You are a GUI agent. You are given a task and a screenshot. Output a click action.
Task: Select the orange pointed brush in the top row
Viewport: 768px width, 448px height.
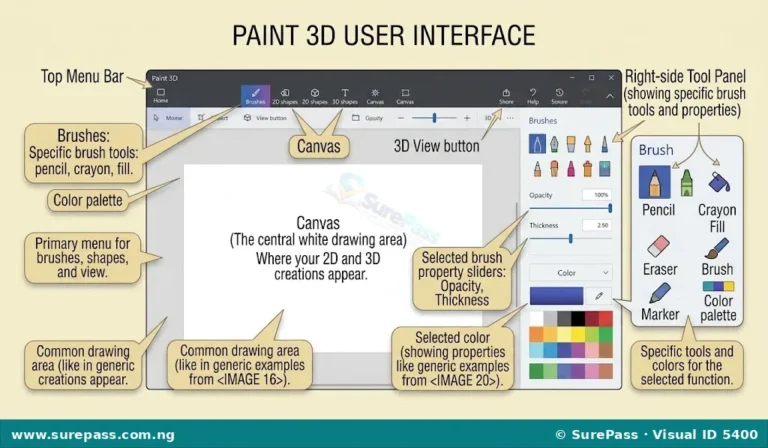click(x=588, y=144)
